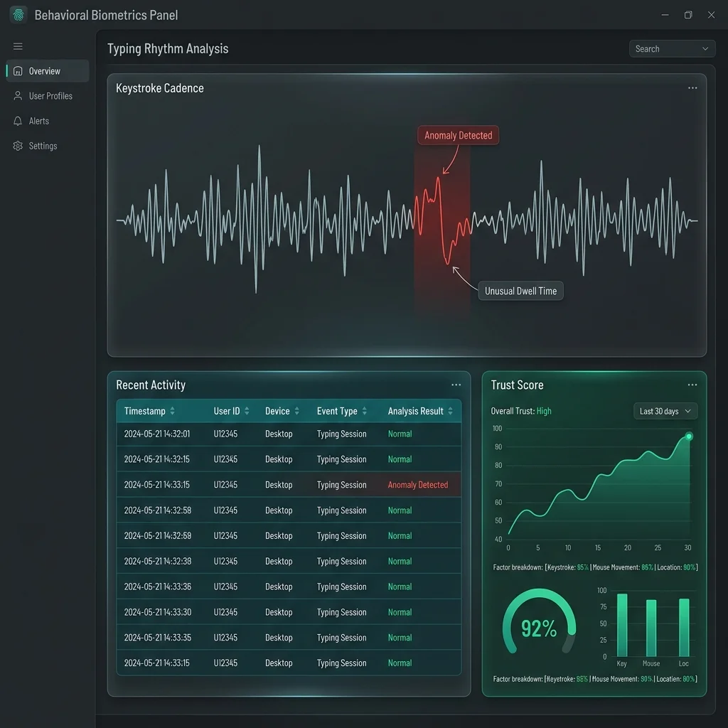Click the Overview home icon

click(x=18, y=71)
